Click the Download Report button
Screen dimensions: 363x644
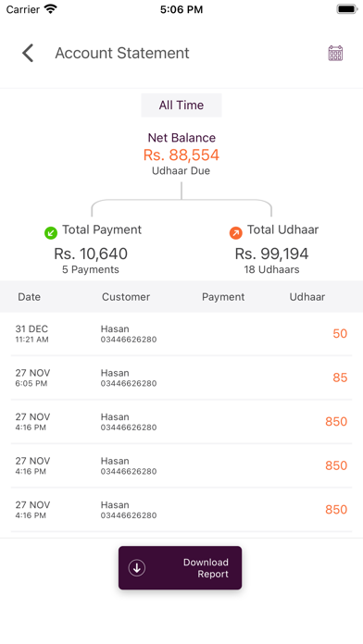[x=180, y=567]
